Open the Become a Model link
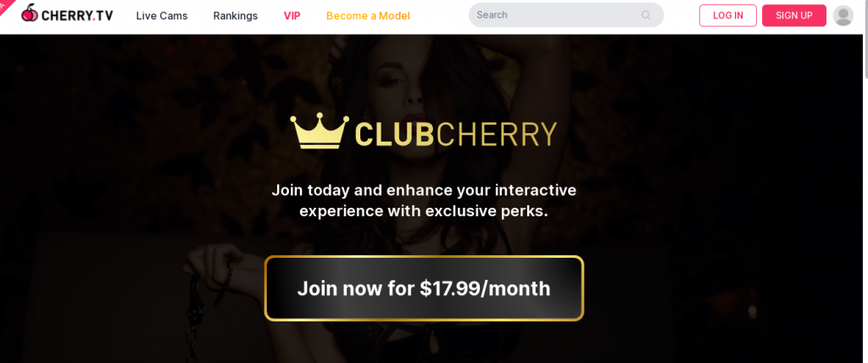The height and width of the screenshot is (363, 868). (368, 16)
